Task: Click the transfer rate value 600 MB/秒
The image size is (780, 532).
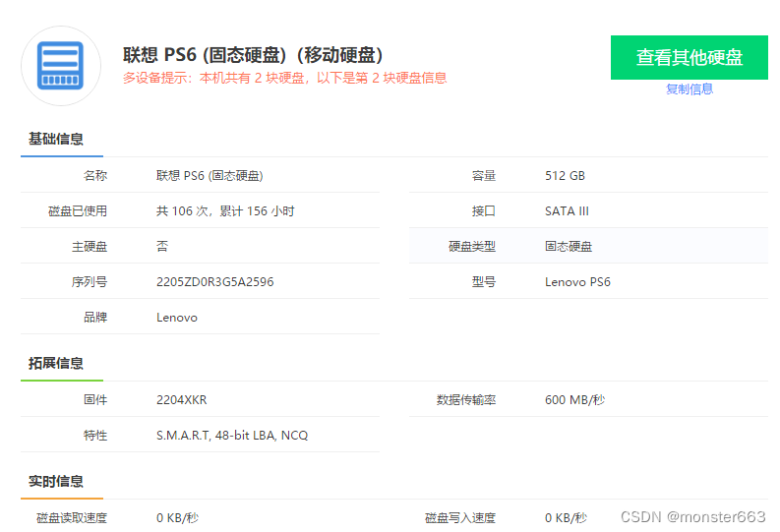Action: pyautogui.click(x=574, y=400)
